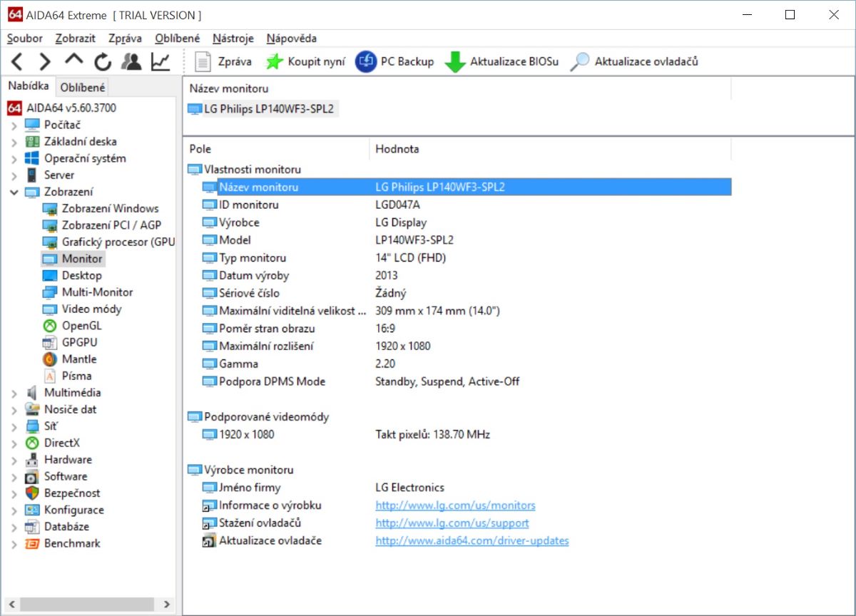Expand the Počítač tree node

pos(14,125)
